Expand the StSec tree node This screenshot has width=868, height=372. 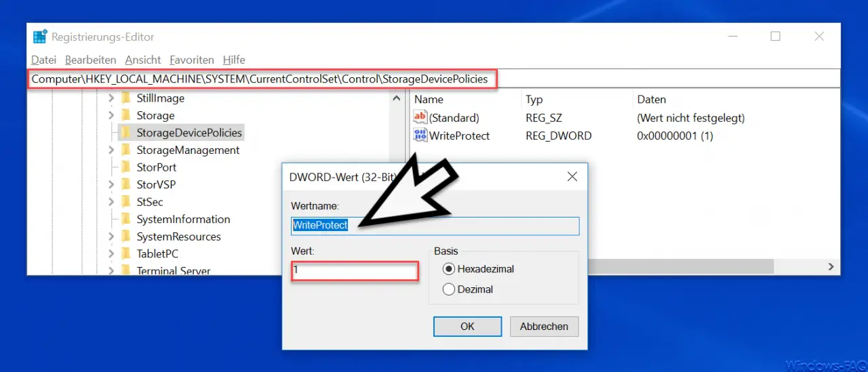tap(111, 202)
